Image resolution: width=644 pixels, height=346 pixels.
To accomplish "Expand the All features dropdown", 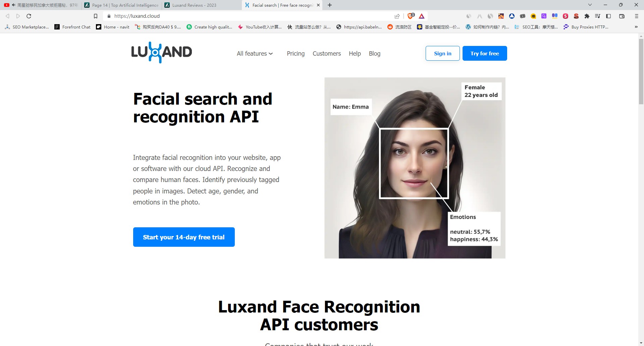I will (255, 54).
